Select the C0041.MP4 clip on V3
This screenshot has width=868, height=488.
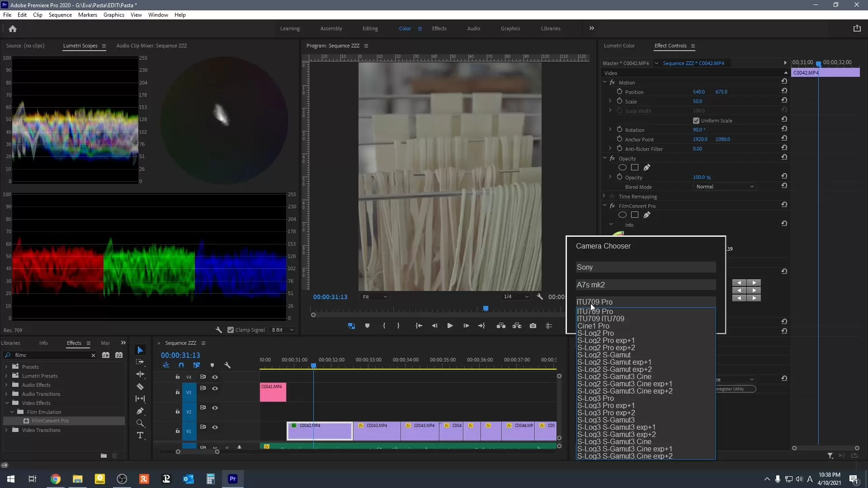pos(273,392)
